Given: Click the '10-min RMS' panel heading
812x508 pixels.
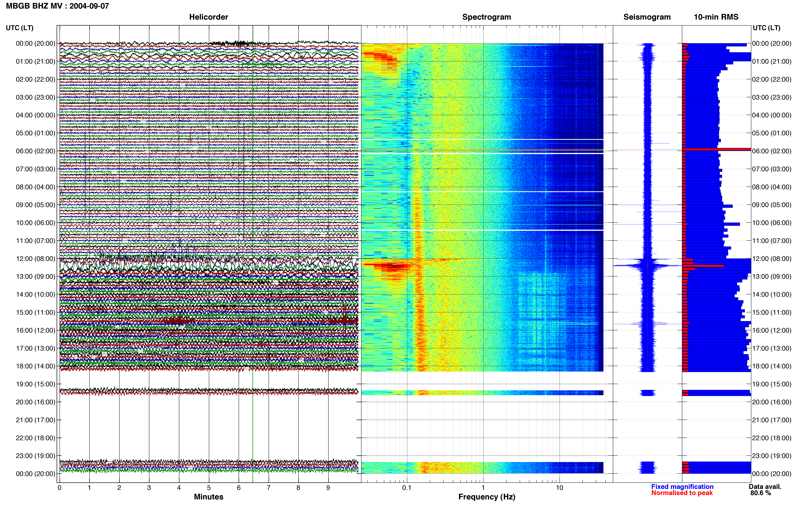Looking at the screenshot, I should pos(716,17).
